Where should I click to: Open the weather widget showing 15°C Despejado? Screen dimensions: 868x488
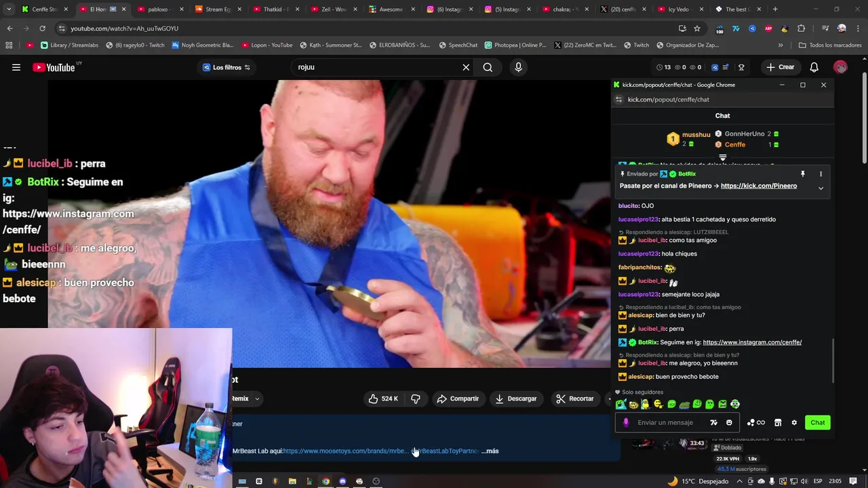click(x=698, y=481)
